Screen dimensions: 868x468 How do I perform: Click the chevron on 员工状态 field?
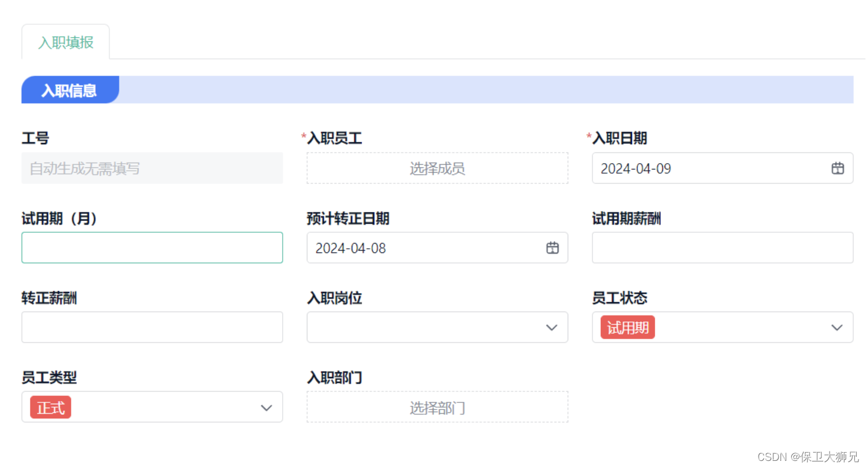click(x=837, y=327)
